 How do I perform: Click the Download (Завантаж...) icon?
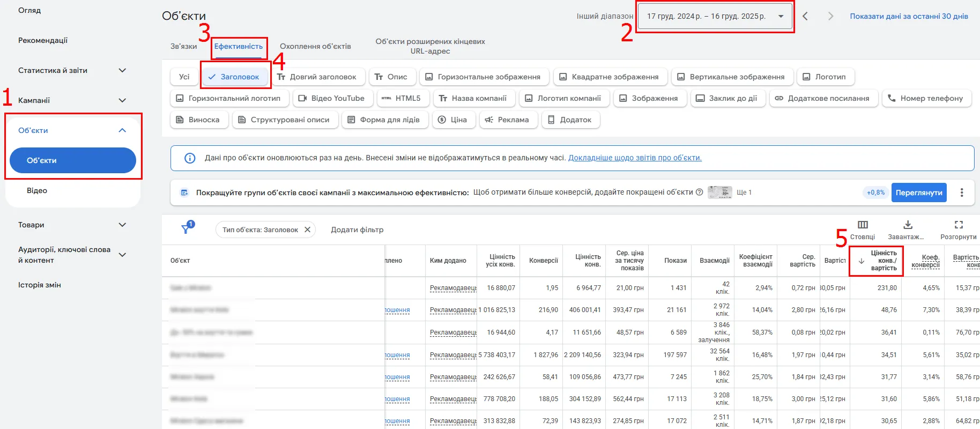coord(908,225)
